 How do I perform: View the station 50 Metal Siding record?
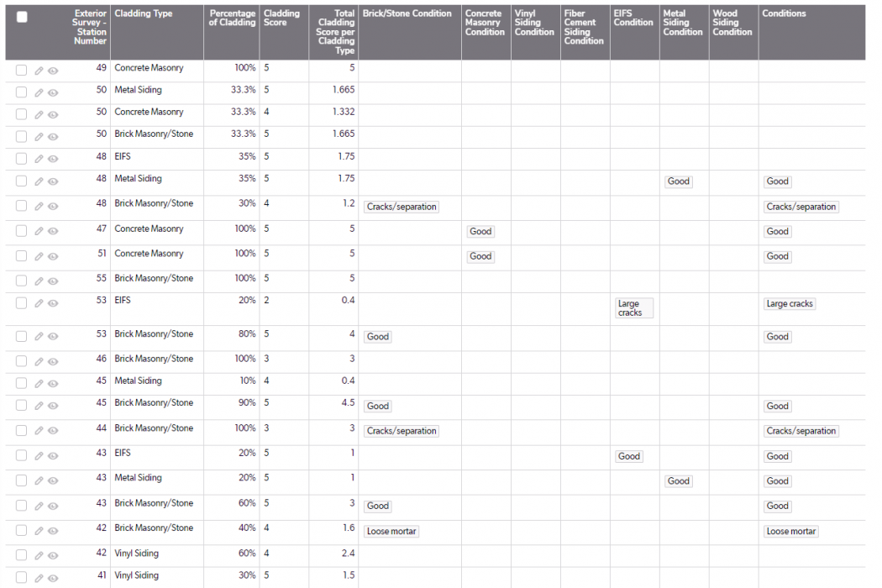pyautogui.click(x=53, y=92)
